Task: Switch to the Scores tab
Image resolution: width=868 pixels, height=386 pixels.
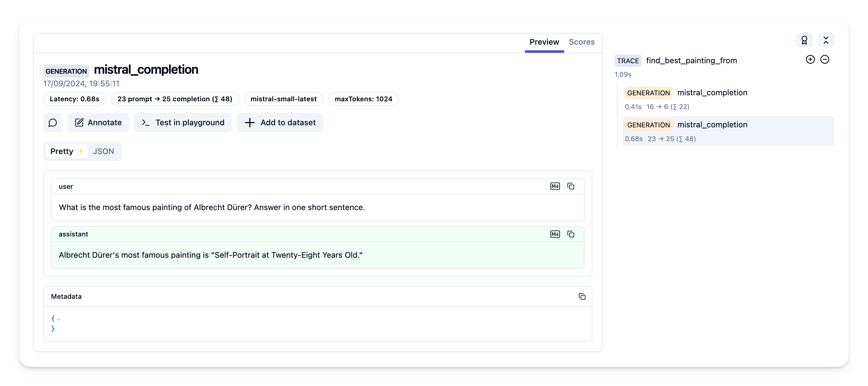Action: [582, 42]
